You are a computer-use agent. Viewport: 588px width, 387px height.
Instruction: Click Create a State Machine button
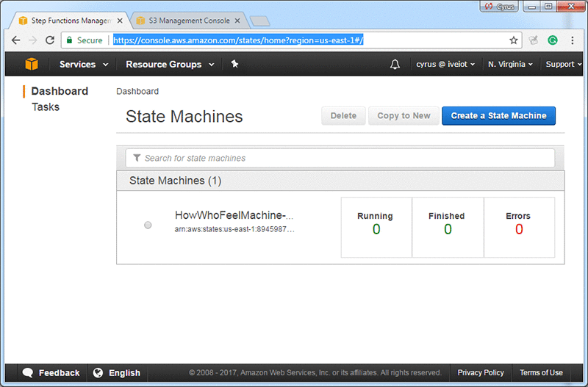(498, 116)
